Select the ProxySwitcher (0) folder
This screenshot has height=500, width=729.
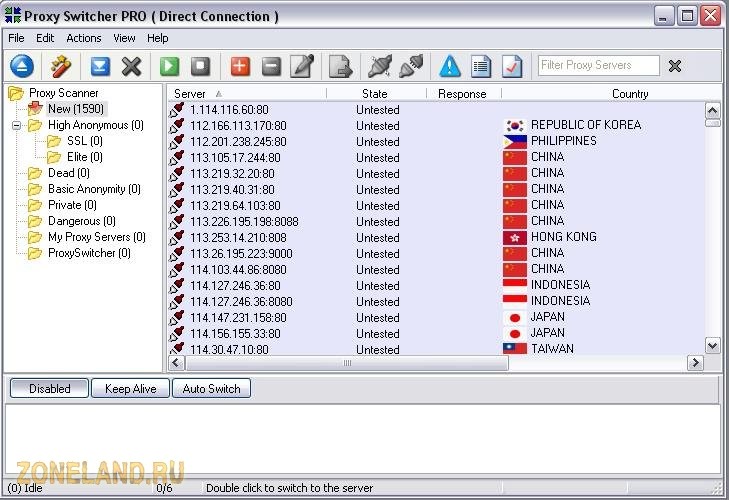pyautogui.click(x=89, y=253)
